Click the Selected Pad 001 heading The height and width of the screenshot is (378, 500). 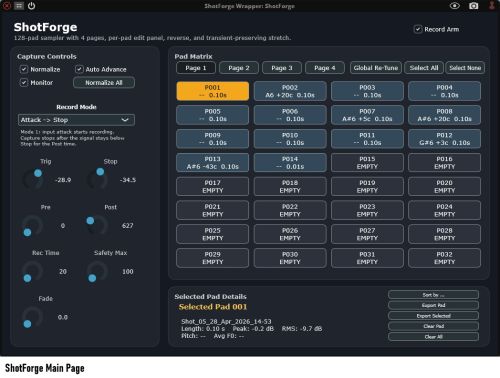click(213, 307)
